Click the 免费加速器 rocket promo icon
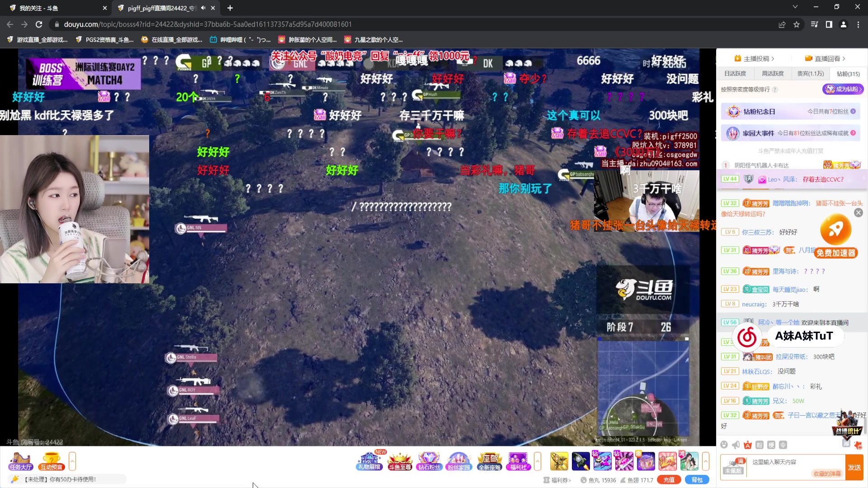868x488 pixels. [x=836, y=235]
